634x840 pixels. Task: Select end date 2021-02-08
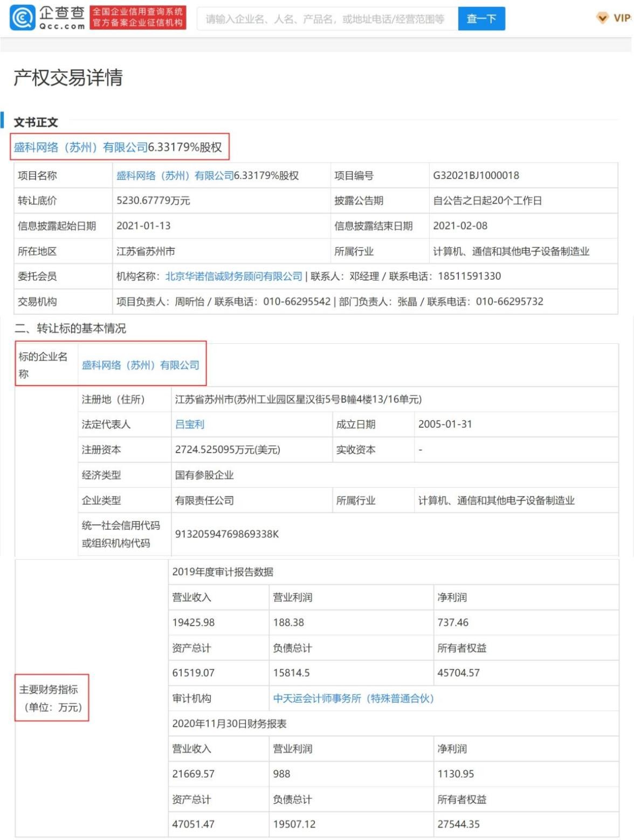(x=460, y=226)
